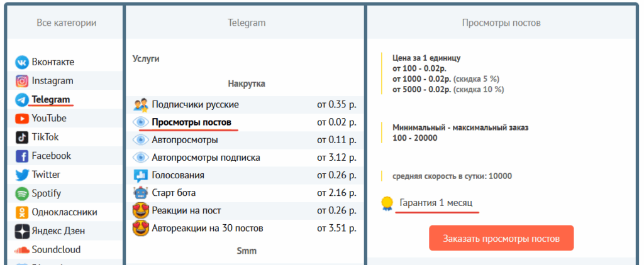
Task: Choose Автопросмотры service
Action: [185, 140]
